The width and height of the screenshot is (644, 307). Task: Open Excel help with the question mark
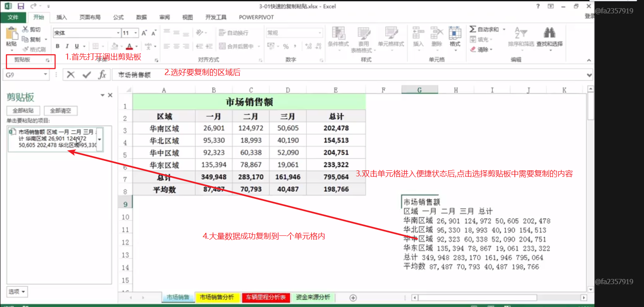click(538, 6)
